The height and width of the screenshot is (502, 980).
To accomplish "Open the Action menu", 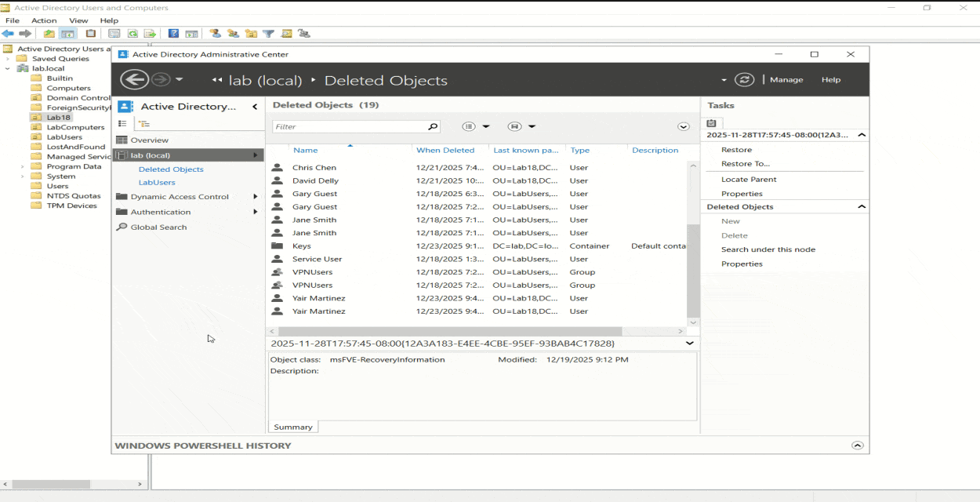I will coord(44,20).
